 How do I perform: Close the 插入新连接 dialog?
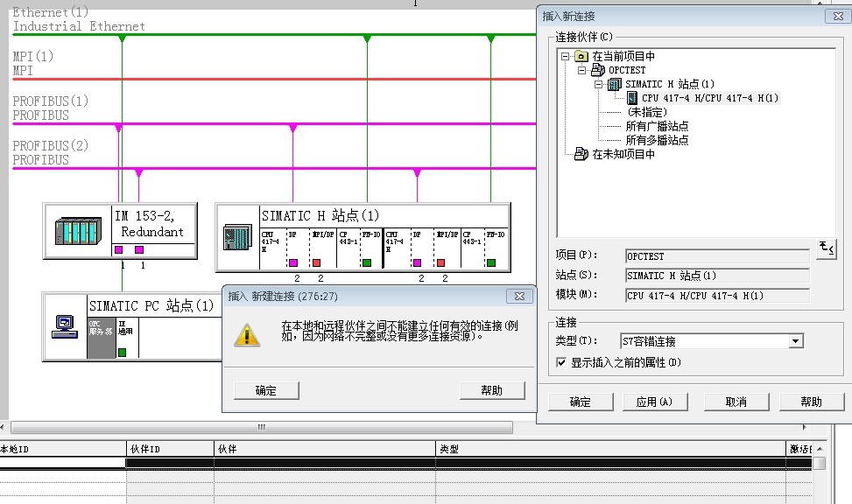point(838,17)
